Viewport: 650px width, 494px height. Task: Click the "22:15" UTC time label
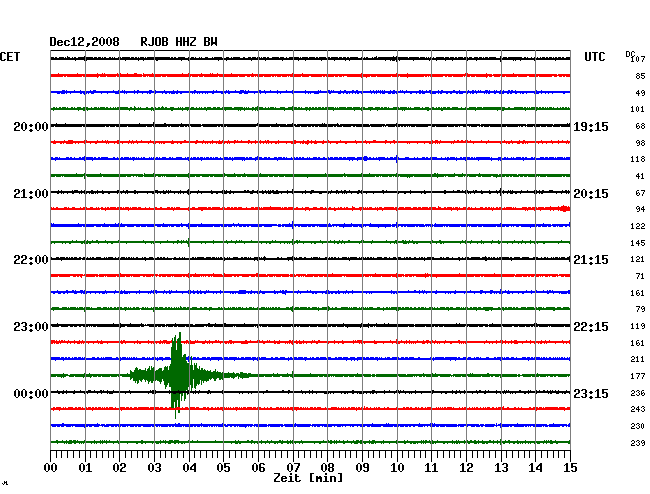[x=591, y=327]
